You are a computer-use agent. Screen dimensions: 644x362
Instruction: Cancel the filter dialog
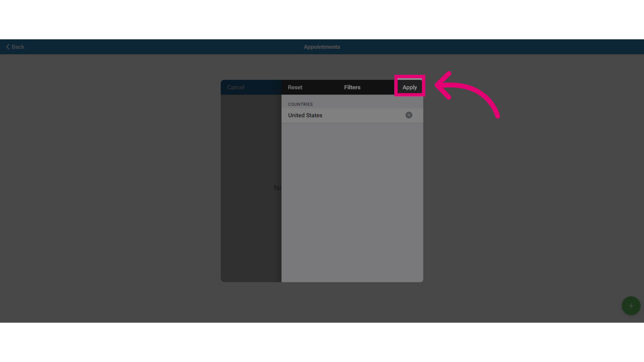click(235, 87)
